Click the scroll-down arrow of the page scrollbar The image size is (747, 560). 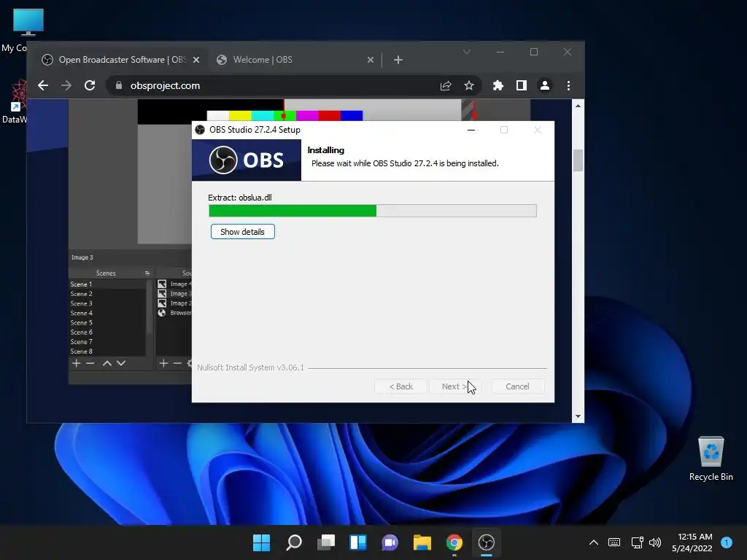coord(578,416)
